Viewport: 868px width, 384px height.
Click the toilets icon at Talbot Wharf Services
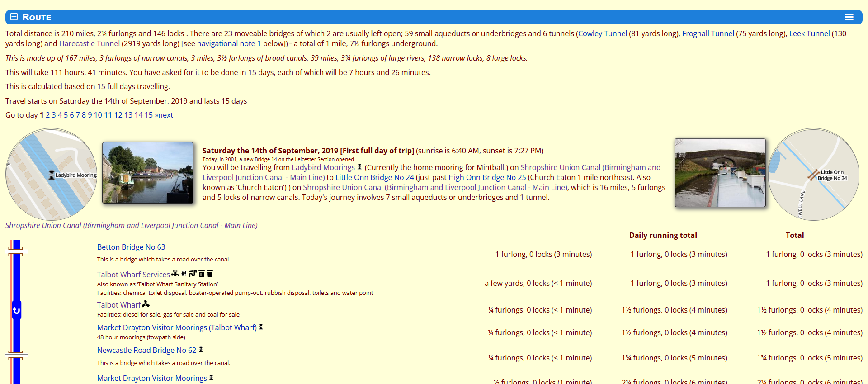click(x=184, y=274)
